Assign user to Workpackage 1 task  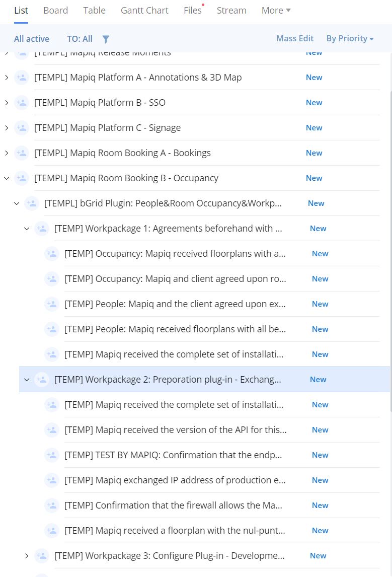(42, 229)
